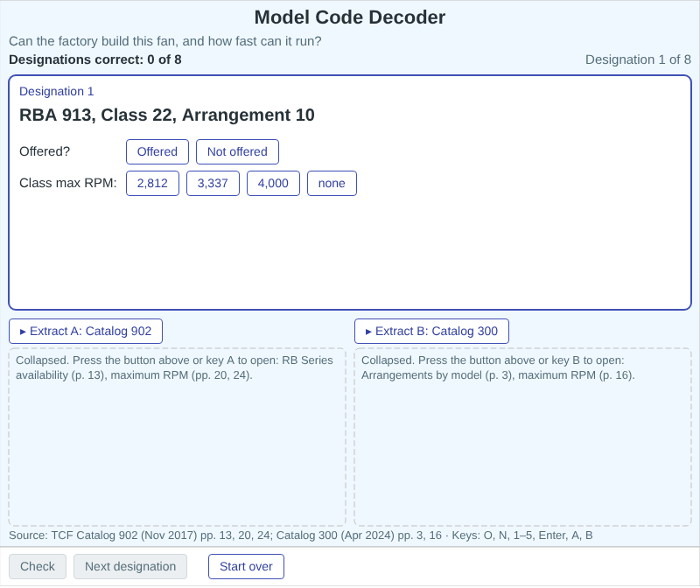This screenshot has height=588, width=700.
Task: Select the Not offered option
Action: tap(237, 151)
